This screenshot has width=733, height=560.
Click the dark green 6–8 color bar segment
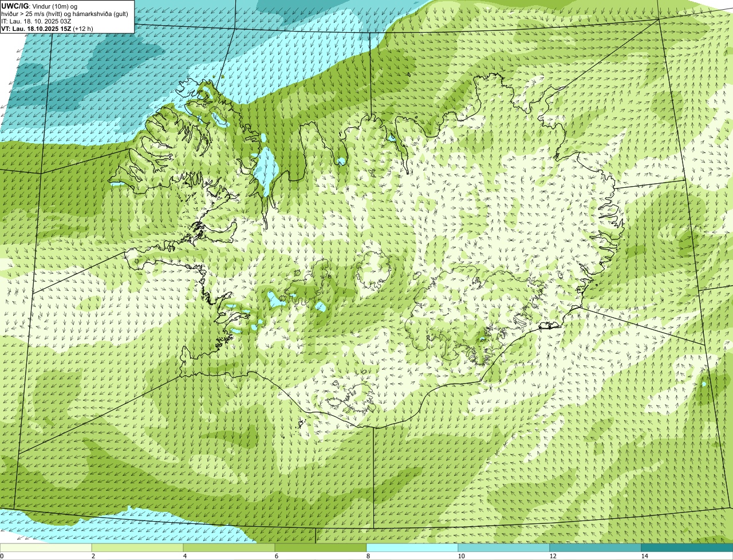pos(321,547)
